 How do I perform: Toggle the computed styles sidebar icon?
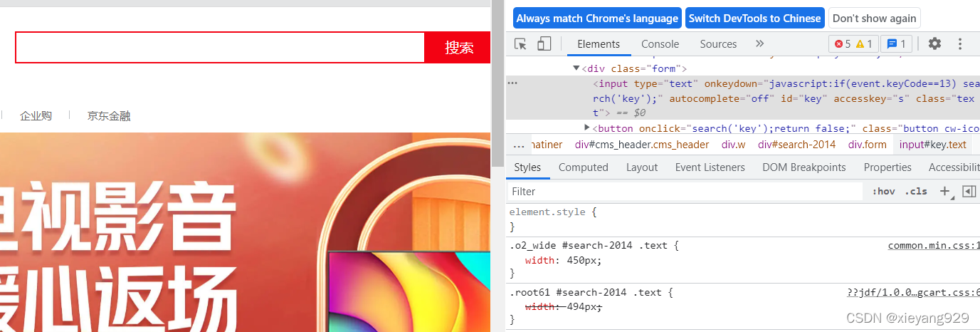coord(968,191)
